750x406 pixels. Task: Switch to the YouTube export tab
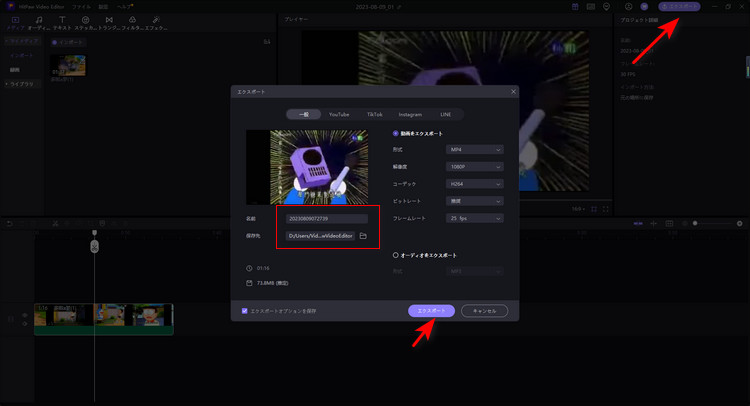pyautogui.click(x=340, y=115)
